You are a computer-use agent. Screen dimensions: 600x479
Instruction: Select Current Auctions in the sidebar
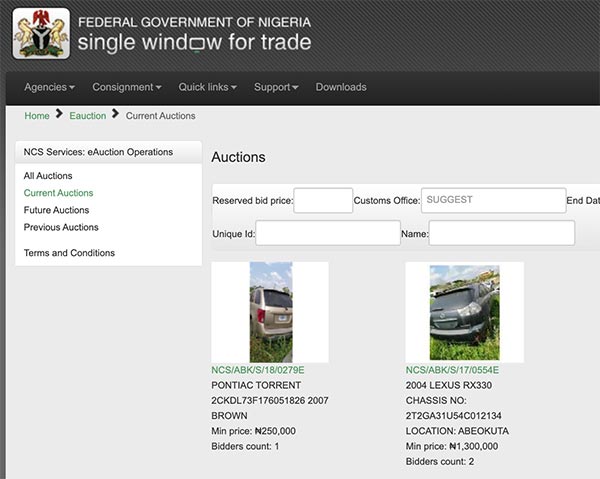[x=59, y=193]
